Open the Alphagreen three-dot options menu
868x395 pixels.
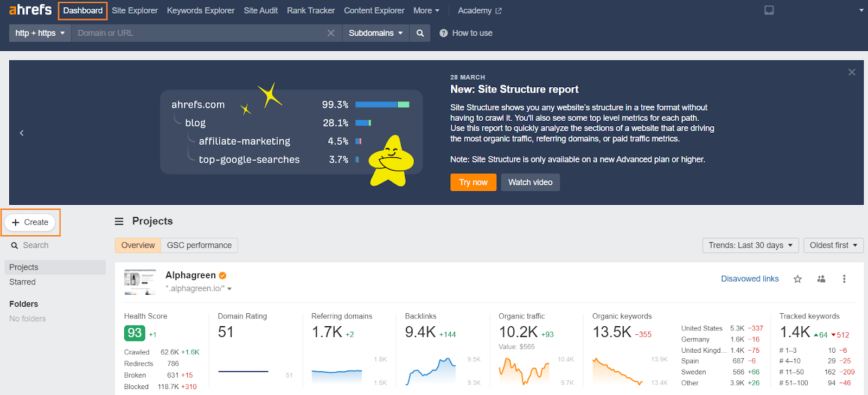pos(844,279)
